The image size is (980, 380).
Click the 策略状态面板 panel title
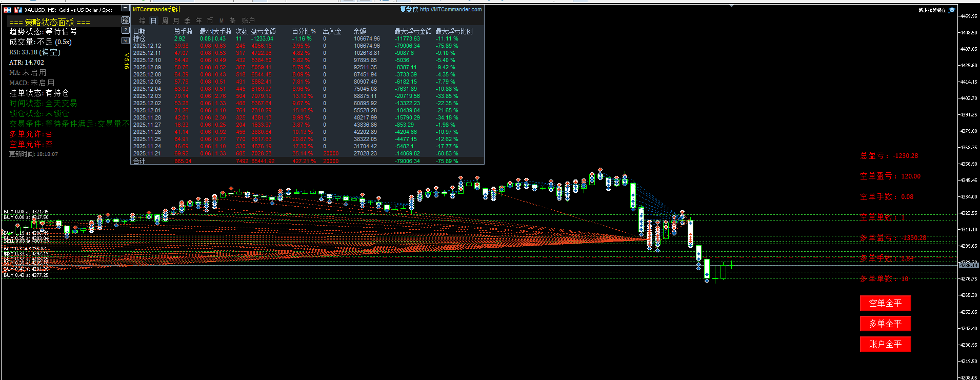(x=50, y=22)
